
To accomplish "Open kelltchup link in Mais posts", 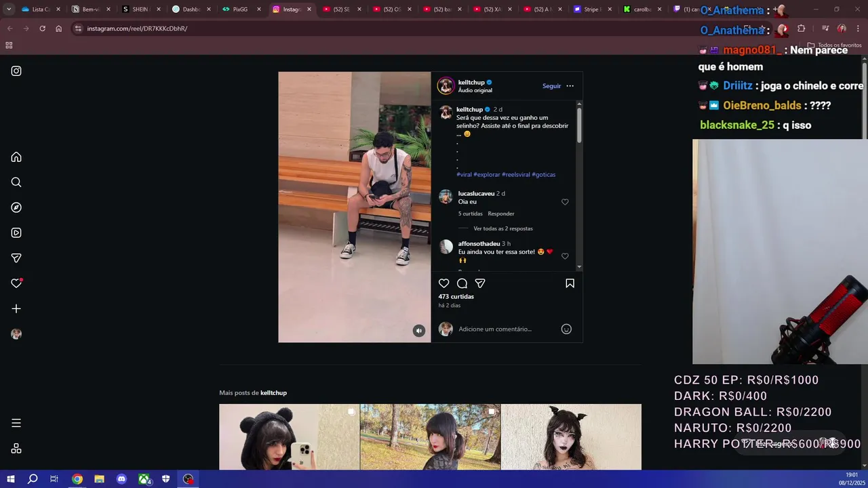I will click(273, 392).
